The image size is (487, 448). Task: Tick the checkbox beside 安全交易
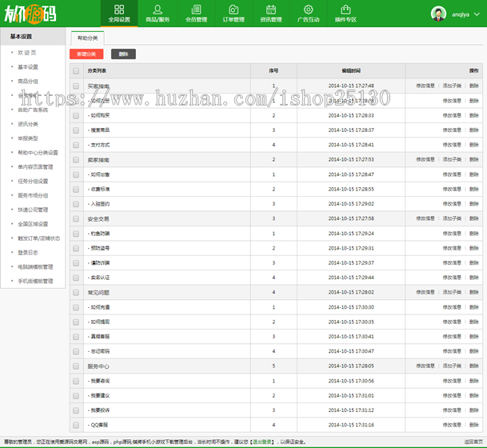click(76, 218)
